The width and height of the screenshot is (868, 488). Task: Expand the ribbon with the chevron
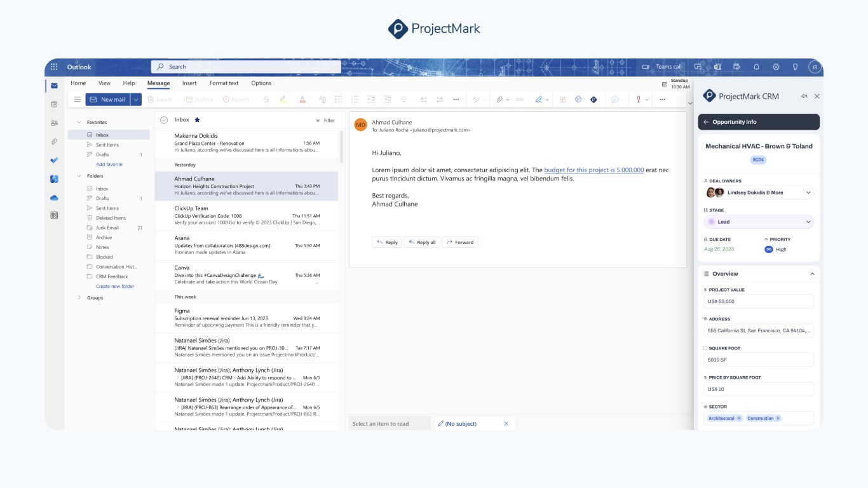(x=690, y=104)
